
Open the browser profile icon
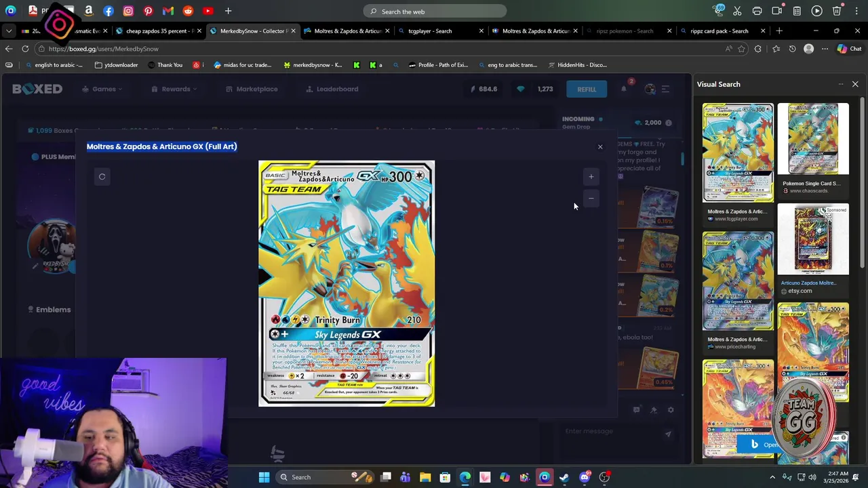(x=808, y=49)
